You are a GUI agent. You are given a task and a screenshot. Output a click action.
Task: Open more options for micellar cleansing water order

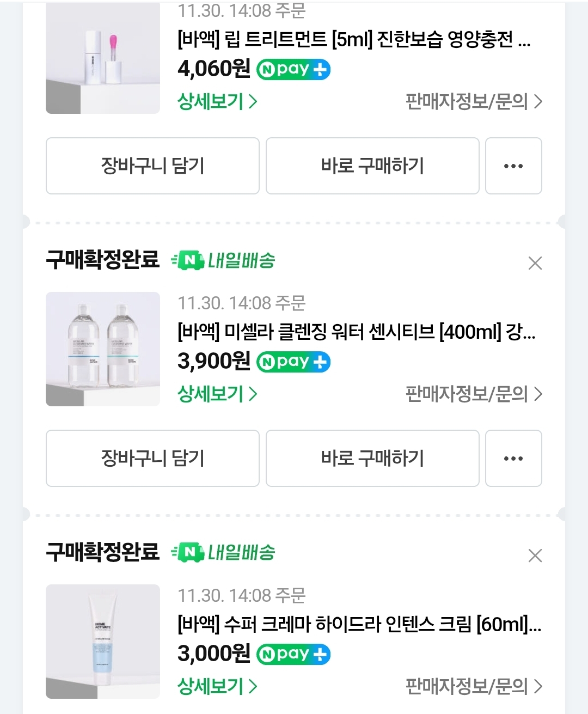(513, 458)
